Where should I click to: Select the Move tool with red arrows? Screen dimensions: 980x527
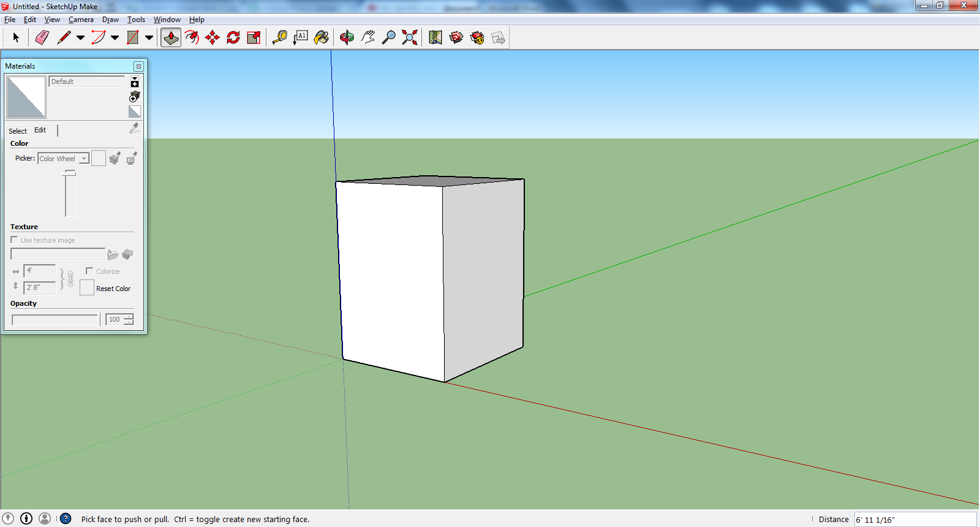click(x=213, y=37)
